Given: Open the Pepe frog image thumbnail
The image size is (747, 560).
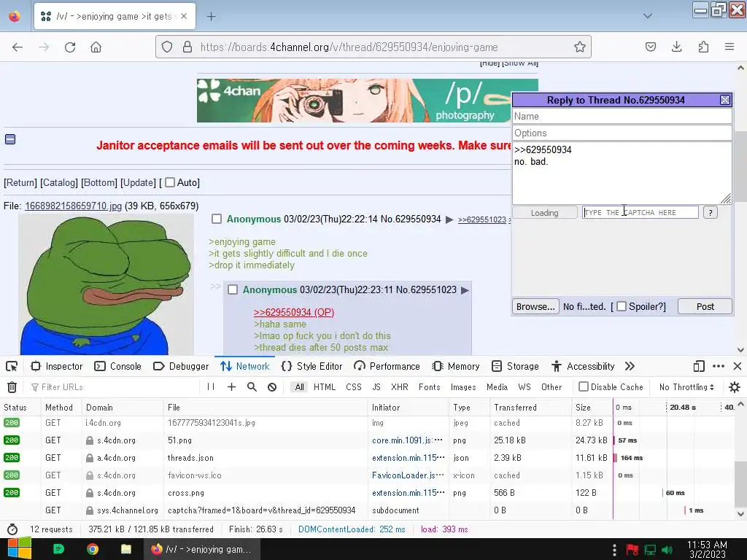Looking at the screenshot, I should click(106, 285).
